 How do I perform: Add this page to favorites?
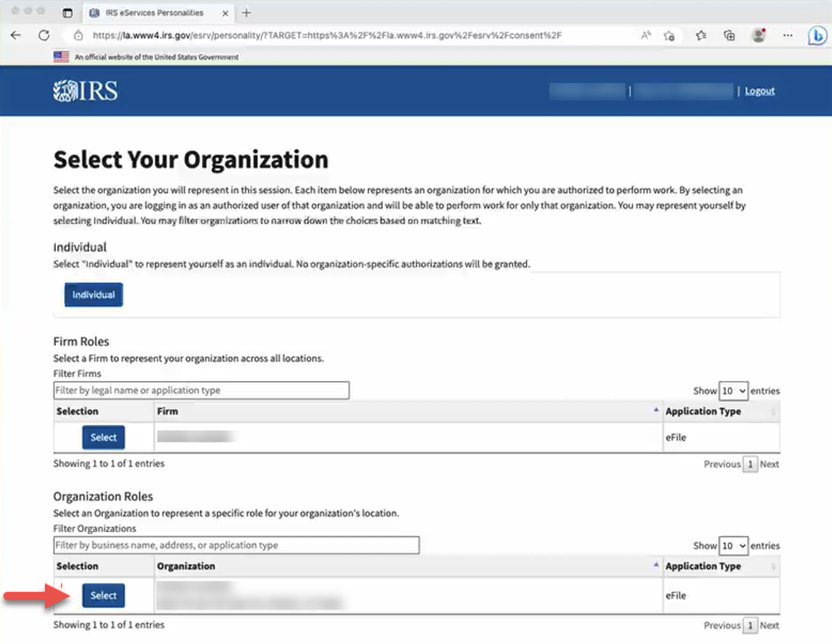pos(669,36)
